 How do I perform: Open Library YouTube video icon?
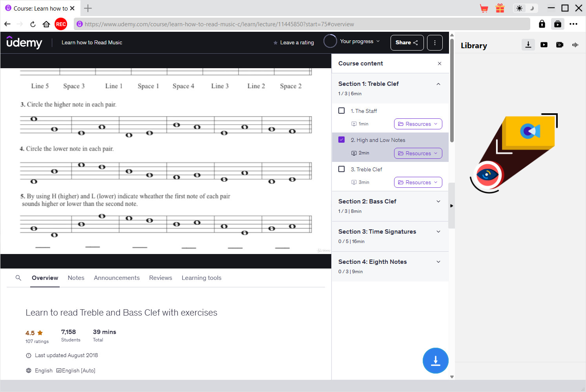pos(544,45)
